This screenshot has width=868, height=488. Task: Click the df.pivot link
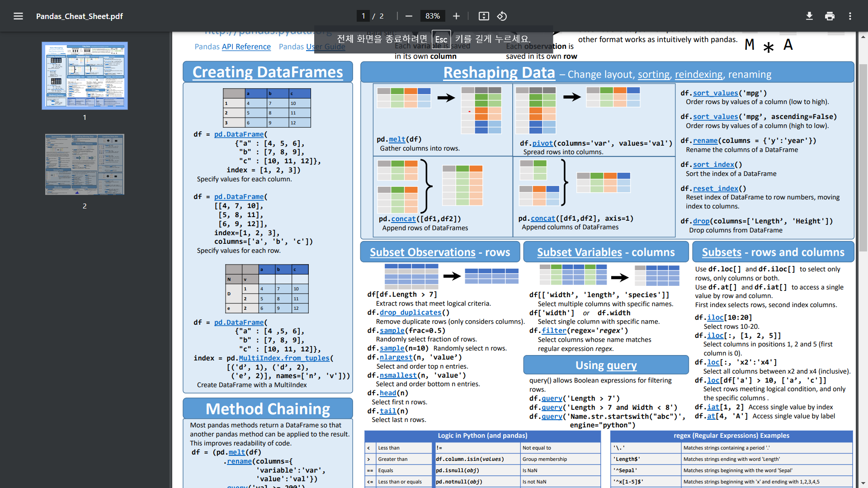point(542,143)
